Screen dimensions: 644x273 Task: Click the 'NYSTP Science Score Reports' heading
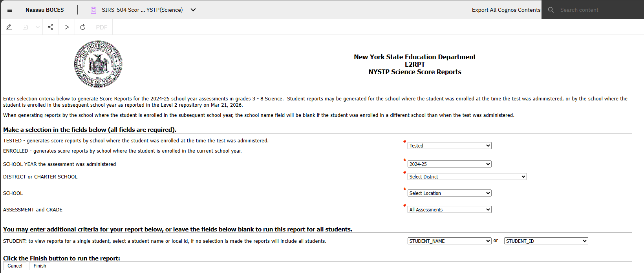[x=415, y=72]
